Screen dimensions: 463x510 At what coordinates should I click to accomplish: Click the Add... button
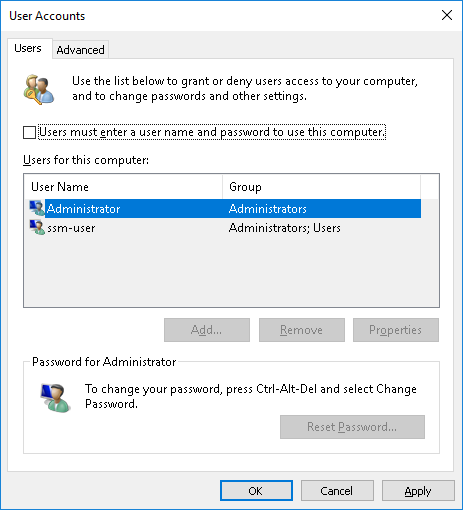pyautogui.click(x=207, y=330)
